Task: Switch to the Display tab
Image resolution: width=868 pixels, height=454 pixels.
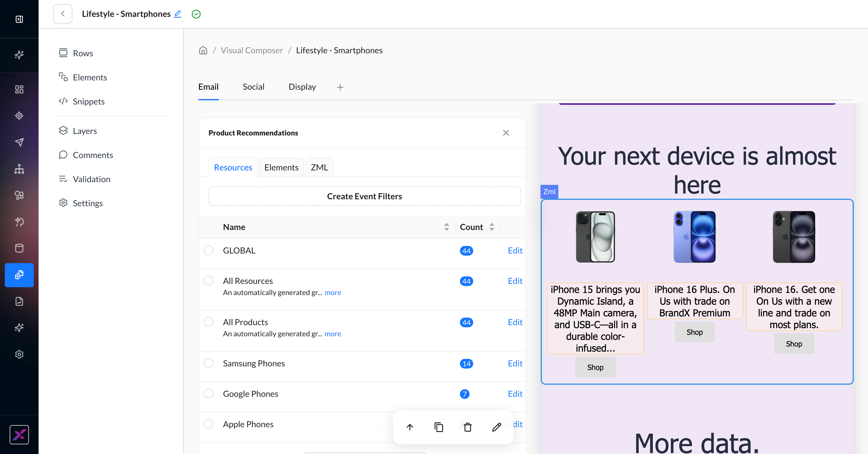Action: pos(302,87)
